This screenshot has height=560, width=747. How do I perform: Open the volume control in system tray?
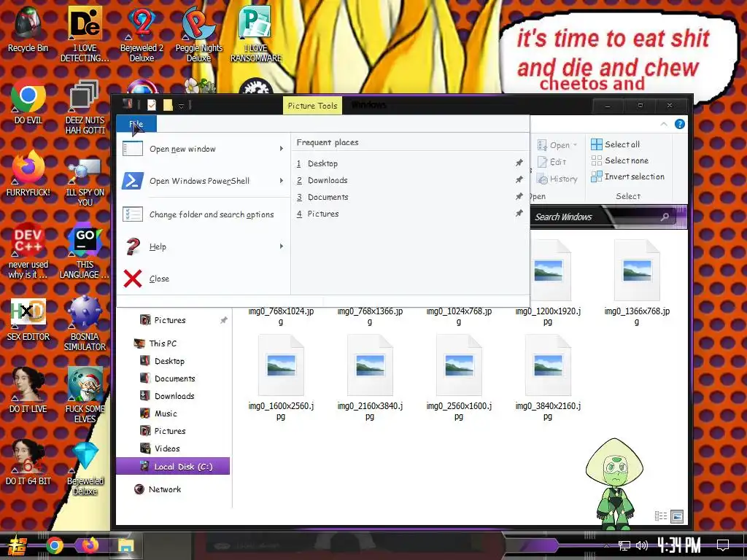click(x=642, y=545)
